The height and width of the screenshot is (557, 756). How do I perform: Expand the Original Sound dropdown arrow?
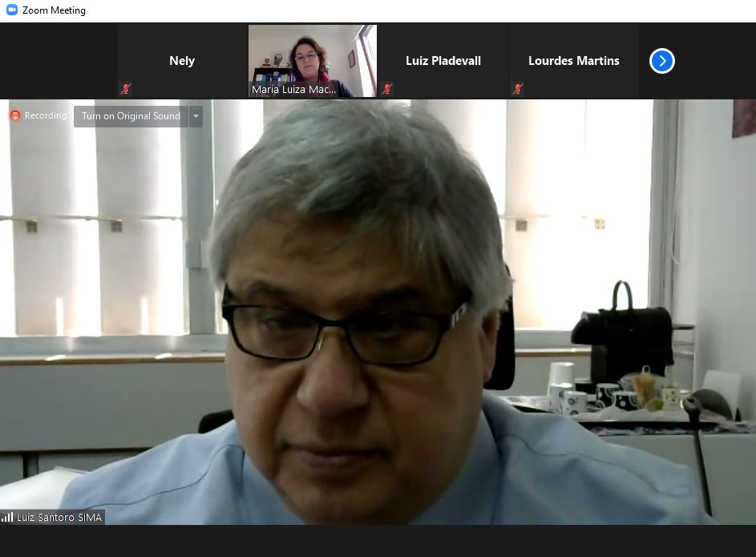point(196,116)
